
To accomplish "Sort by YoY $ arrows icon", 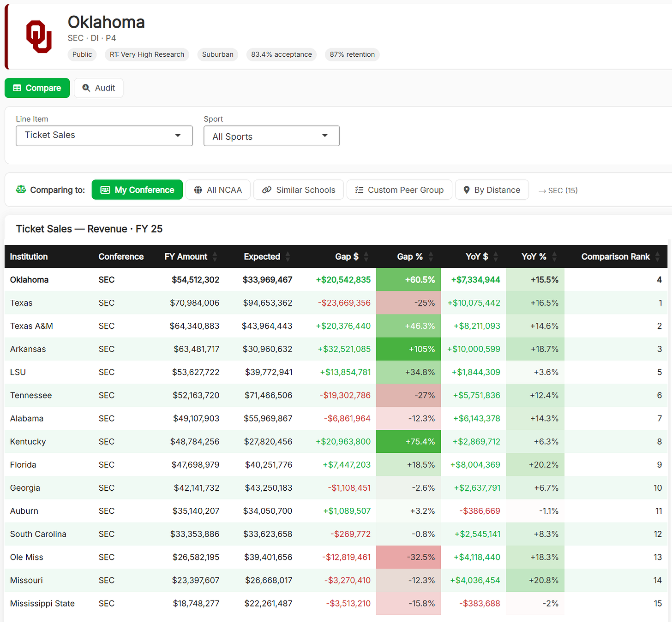I will pos(496,257).
